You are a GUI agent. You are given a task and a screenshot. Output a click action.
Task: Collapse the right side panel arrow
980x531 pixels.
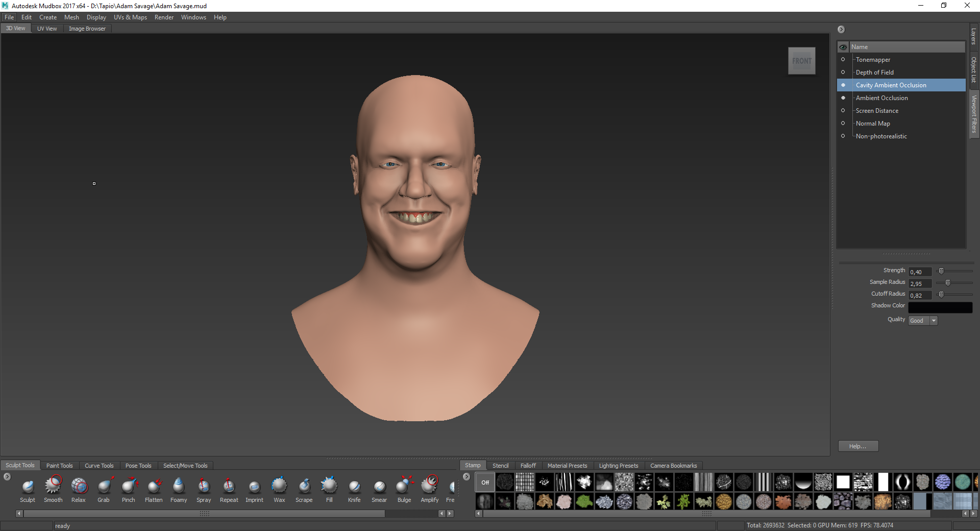[841, 30]
